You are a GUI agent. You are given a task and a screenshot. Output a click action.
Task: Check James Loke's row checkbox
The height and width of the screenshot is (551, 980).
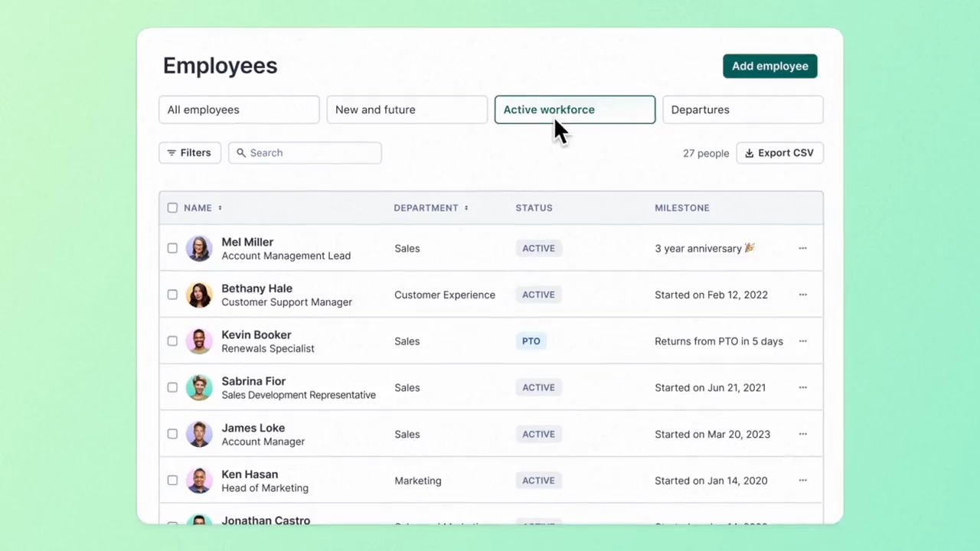(172, 434)
